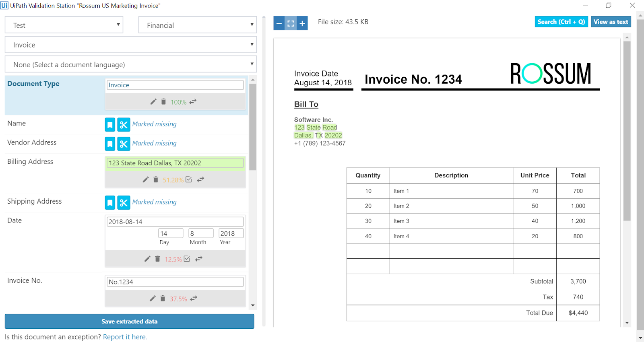This screenshot has width=644, height=342.
Task: Click the Tax value 740
Action: point(578,297)
